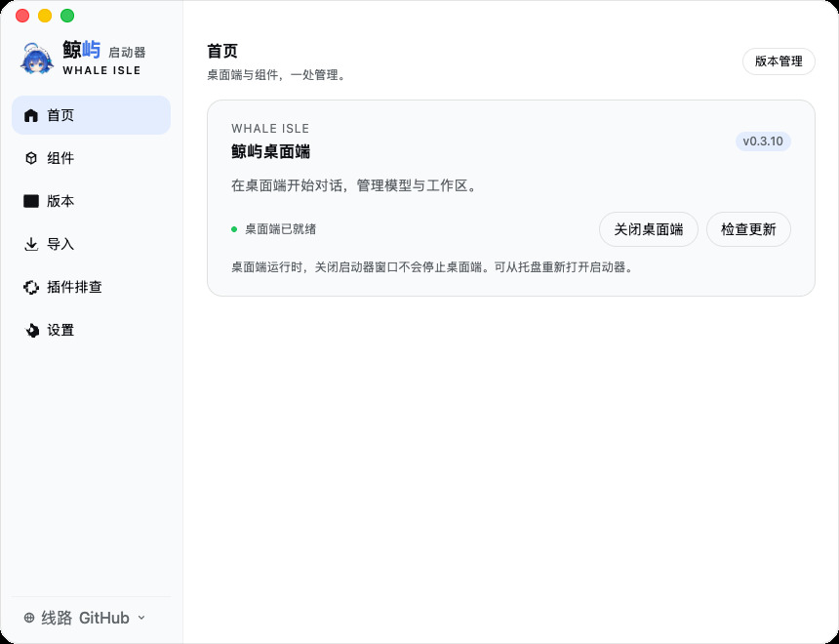Click the 桌面端已就绪 status text
Image resolution: width=839 pixels, height=644 pixels.
(280, 229)
